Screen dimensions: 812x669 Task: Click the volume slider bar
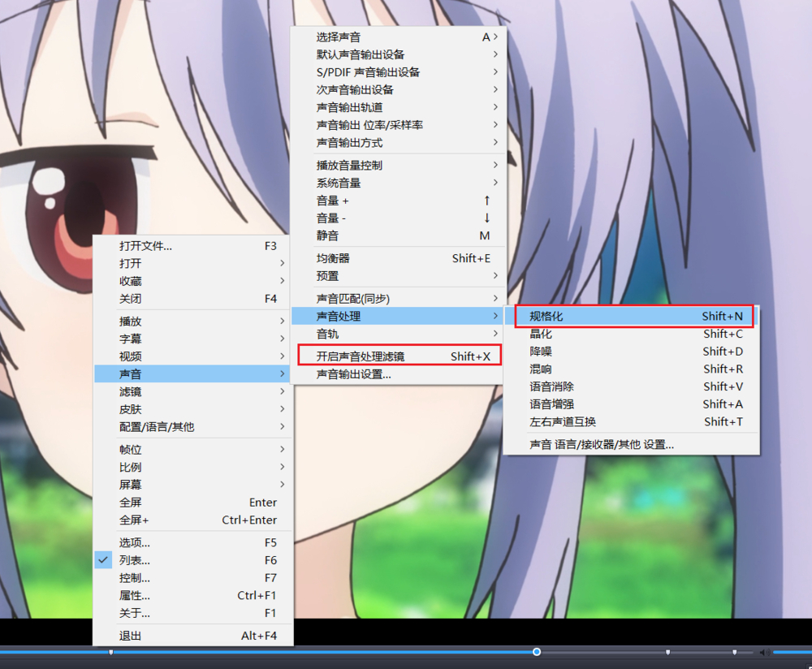[793, 653]
